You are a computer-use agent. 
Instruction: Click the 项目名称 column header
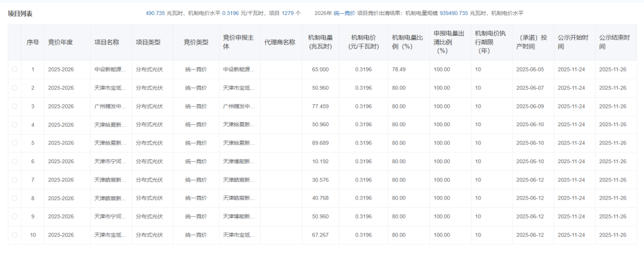pos(107,42)
